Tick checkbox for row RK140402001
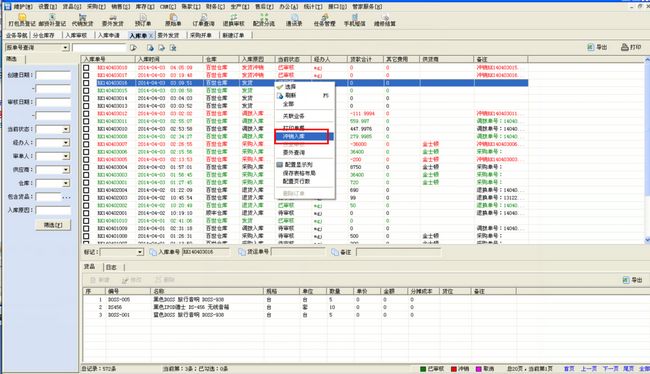650x374 pixels. pyautogui.click(x=86, y=213)
